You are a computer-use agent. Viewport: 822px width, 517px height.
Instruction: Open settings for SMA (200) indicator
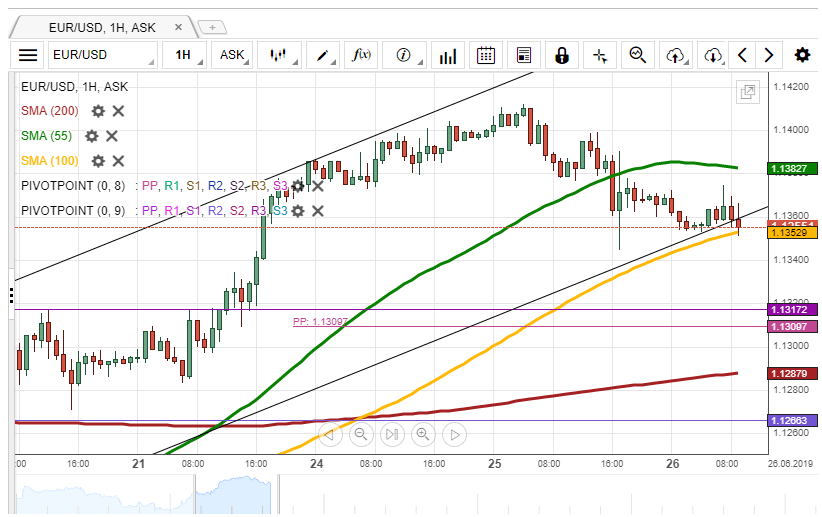(x=98, y=111)
